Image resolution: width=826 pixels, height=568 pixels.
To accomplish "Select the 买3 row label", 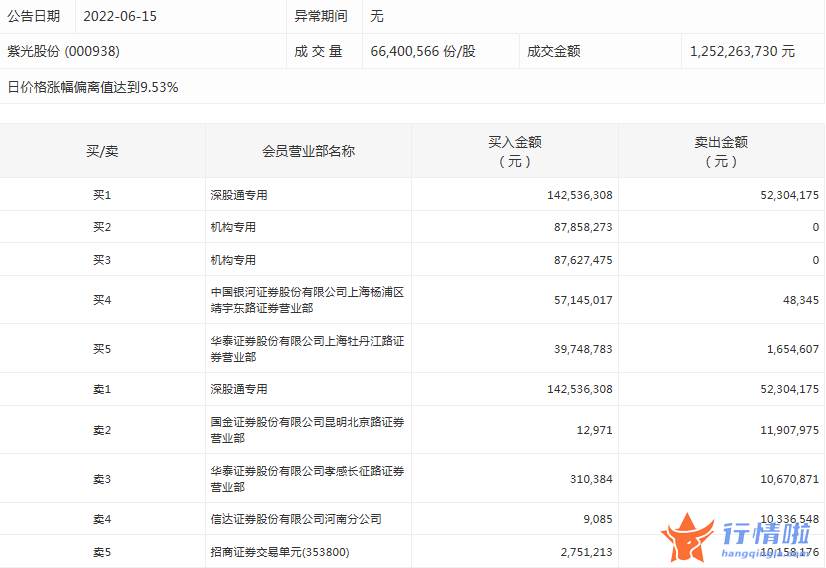I will [102, 260].
